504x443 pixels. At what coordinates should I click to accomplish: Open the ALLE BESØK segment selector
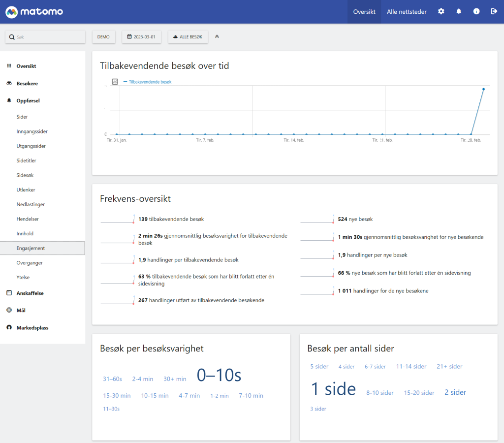click(188, 37)
